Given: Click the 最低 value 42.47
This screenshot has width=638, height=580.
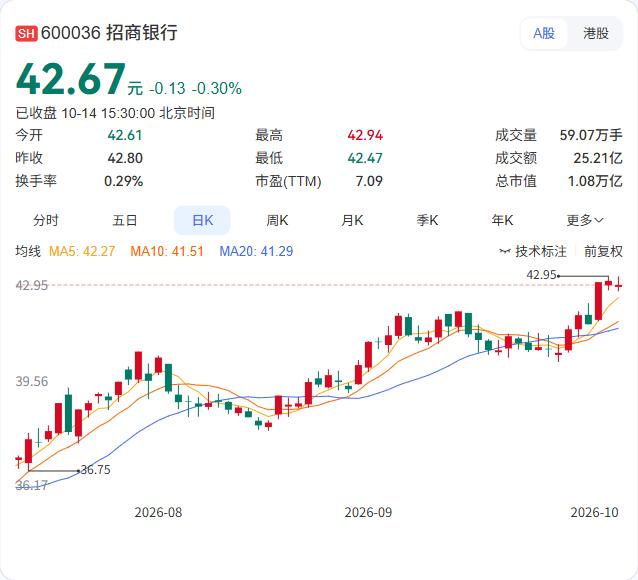Looking at the screenshot, I should point(365,158).
